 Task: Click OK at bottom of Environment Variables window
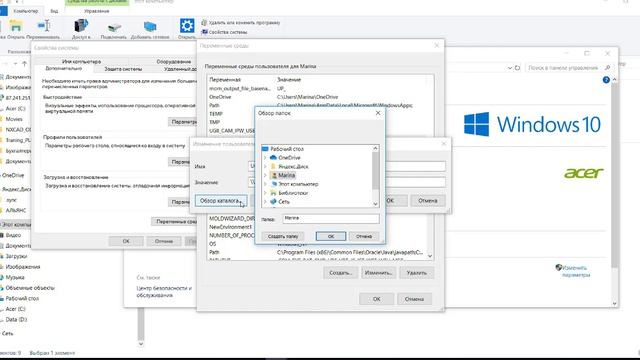coord(376,299)
